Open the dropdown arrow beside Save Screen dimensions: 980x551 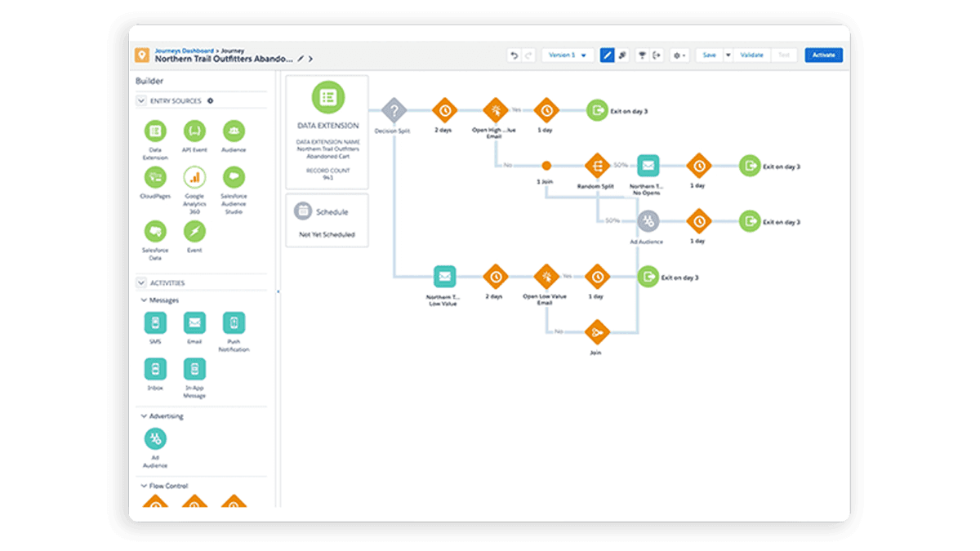tap(728, 56)
